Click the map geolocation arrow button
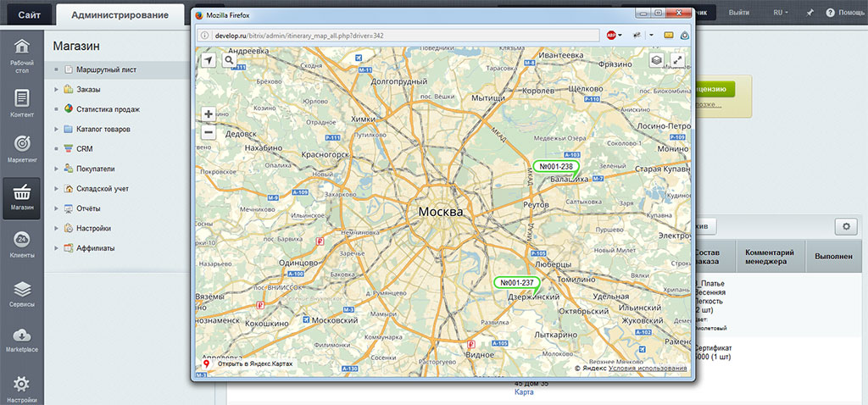Image resolution: width=868 pixels, height=405 pixels. pos(209,60)
